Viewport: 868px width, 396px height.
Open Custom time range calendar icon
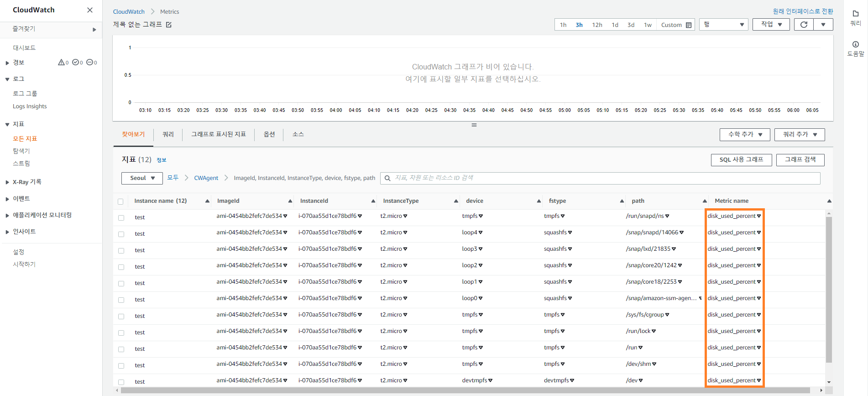click(689, 25)
